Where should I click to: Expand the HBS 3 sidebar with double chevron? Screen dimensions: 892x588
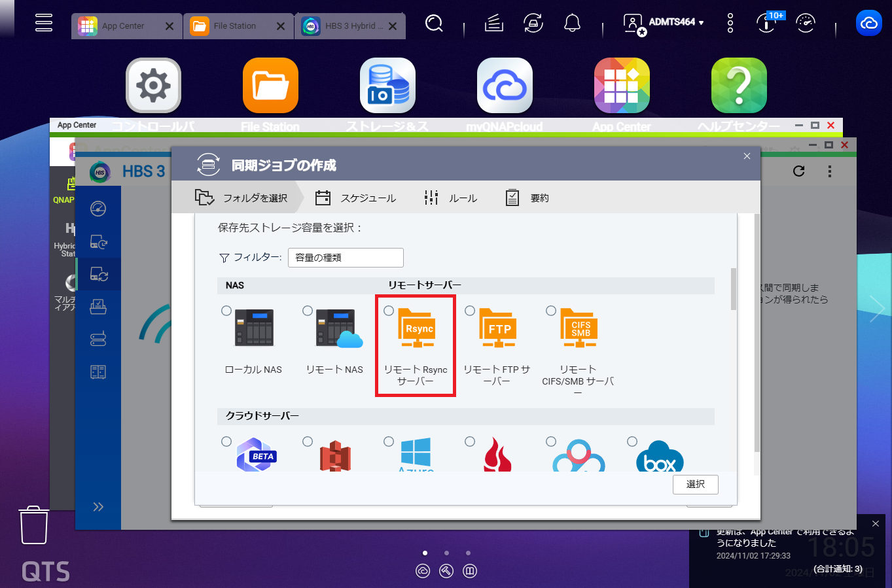tap(98, 507)
